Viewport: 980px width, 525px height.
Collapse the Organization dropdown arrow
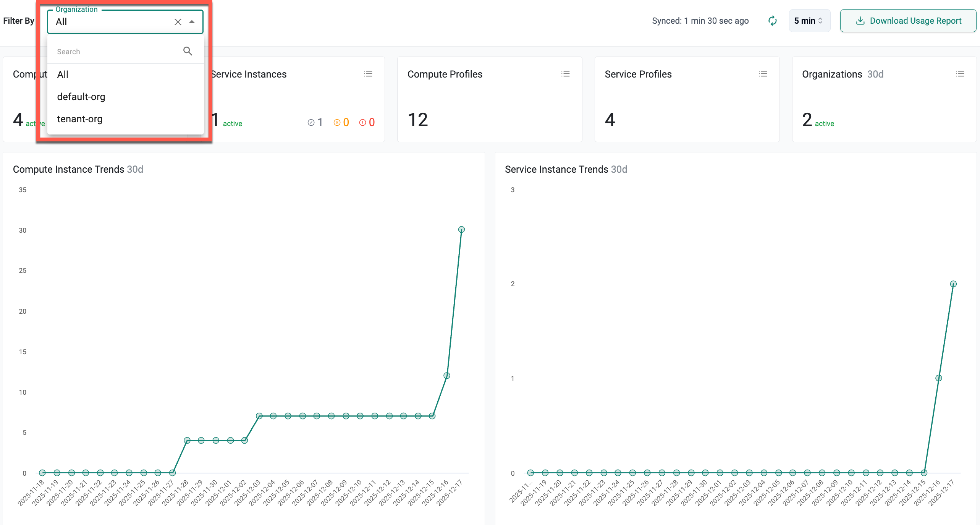[192, 22]
